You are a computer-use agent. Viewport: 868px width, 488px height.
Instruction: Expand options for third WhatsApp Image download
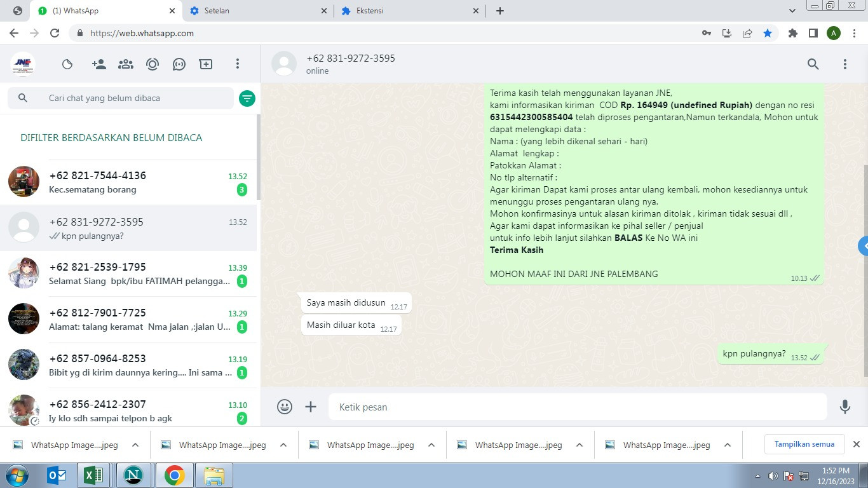click(x=431, y=445)
